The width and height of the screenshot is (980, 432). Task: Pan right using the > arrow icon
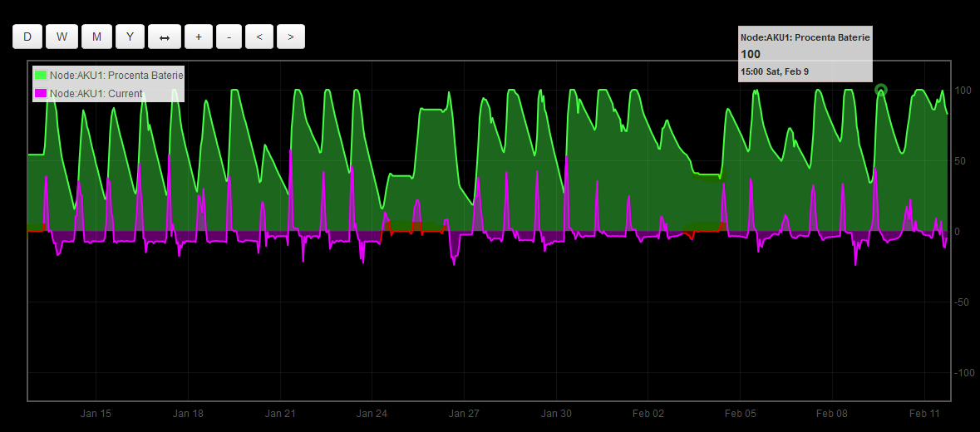pos(290,37)
